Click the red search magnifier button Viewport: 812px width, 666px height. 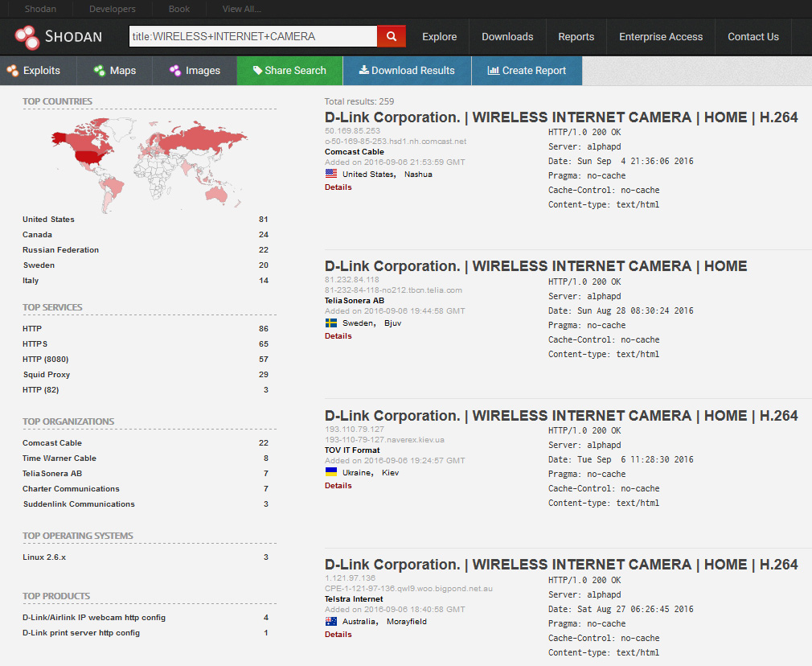click(x=392, y=36)
